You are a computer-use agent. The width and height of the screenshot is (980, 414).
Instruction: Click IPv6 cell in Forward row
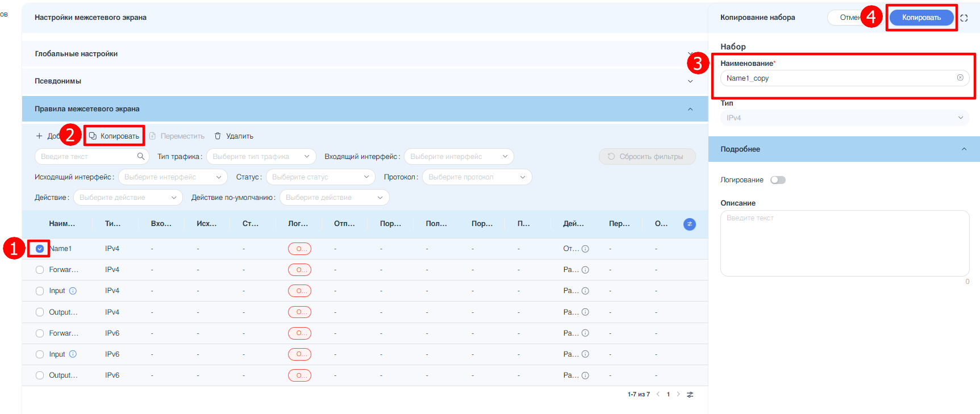pos(112,333)
